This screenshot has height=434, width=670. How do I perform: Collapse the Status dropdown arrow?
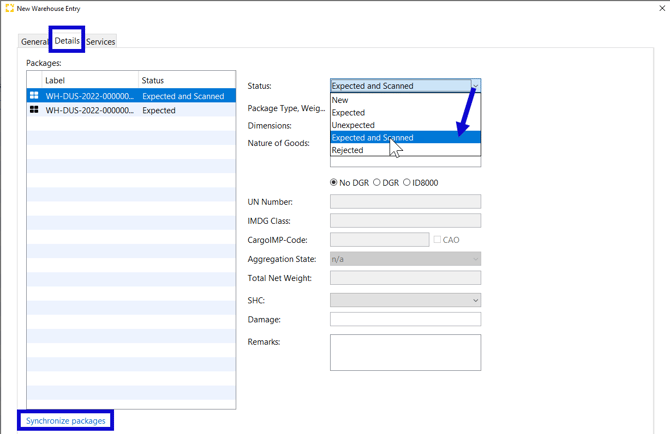tap(475, 86)
